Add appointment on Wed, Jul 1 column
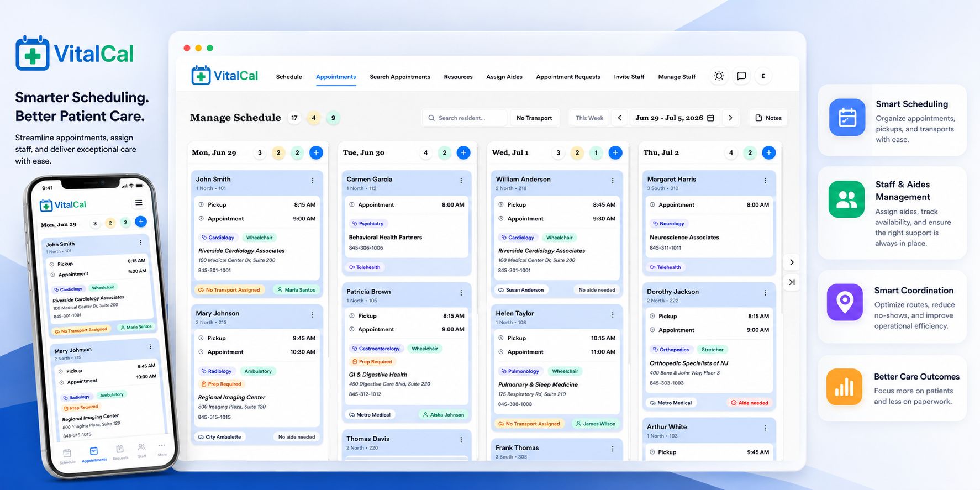The image size is (980, 490). click(x=615, y=152)
